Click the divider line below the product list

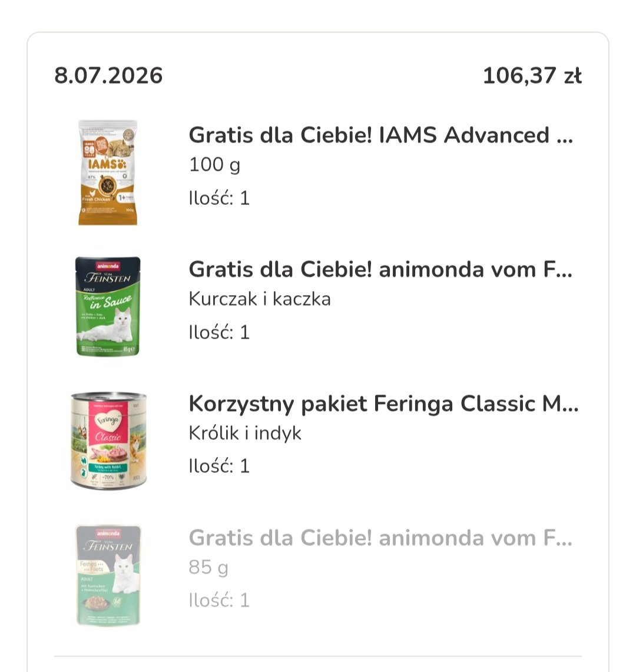[x=318, y=656]
